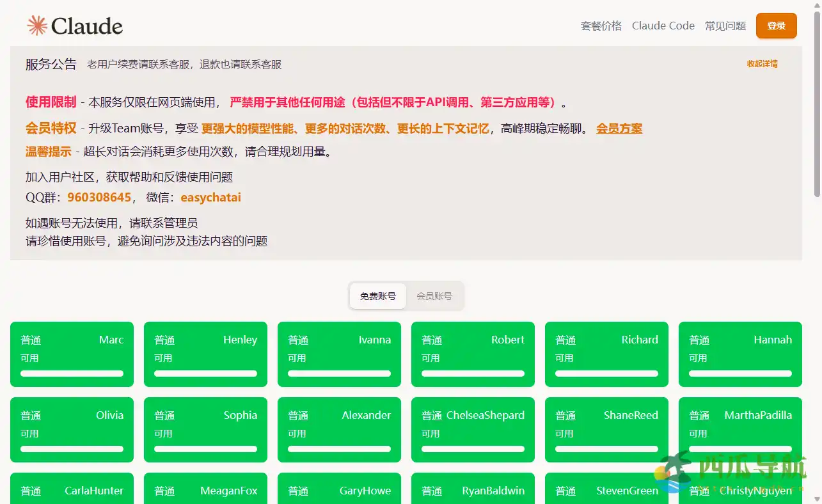Click the Claude starburst logo icon
Screen dimensions: 822x504
click(x=37, y=26)
